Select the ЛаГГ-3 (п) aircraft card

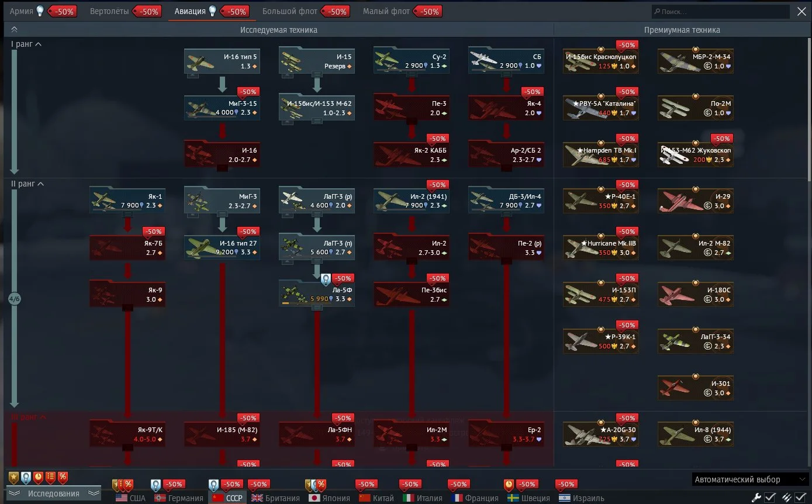tap(317, 247)
